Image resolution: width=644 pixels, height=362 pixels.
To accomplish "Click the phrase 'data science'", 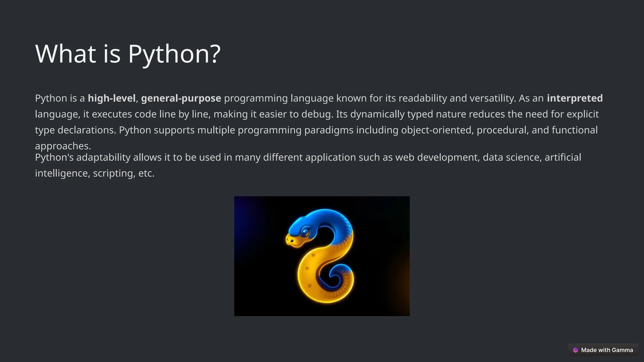I will click(512, 157).
